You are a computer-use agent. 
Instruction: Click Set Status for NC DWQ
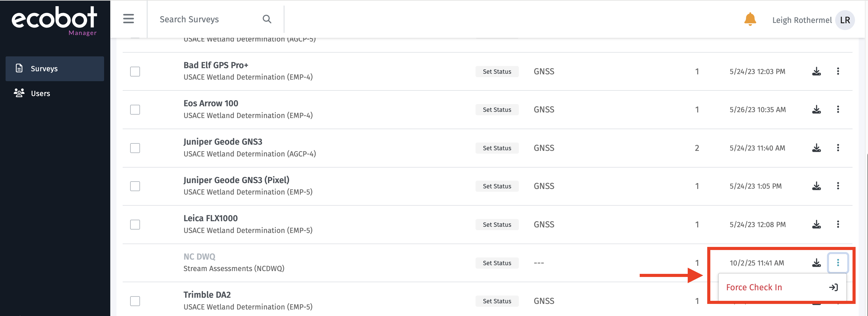(x=497, y=263)
